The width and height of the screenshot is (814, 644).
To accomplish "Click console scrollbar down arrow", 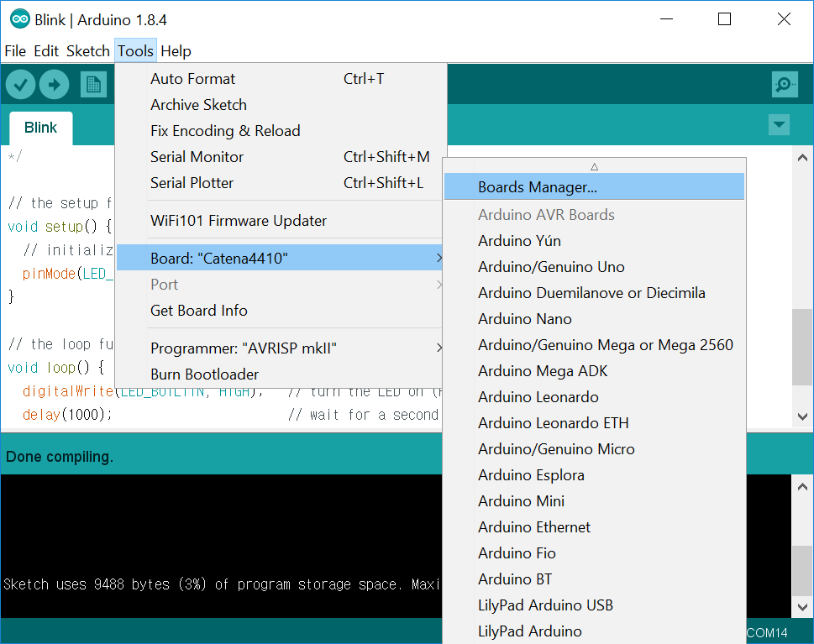I will tap(802, 607).
